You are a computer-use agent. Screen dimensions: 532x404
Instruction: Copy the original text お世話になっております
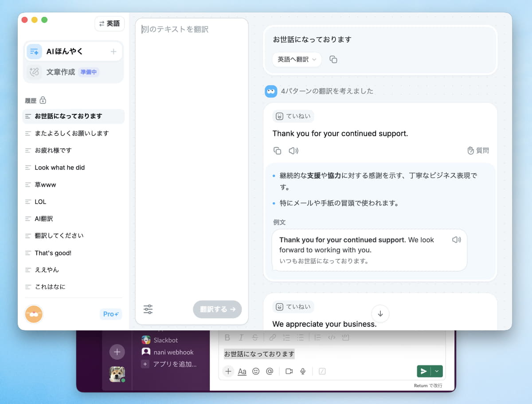point(332,59)
